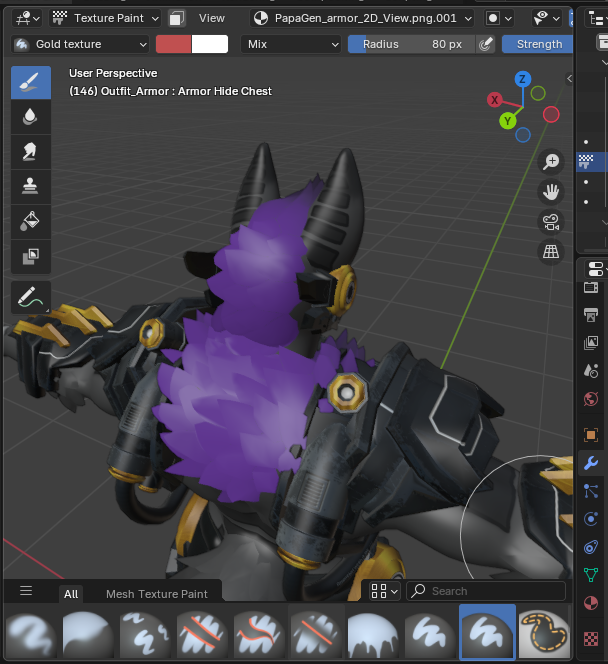Select the Annotate pencil tool
This screenshot has width=608, height=664.
click(x=31, y=297)
